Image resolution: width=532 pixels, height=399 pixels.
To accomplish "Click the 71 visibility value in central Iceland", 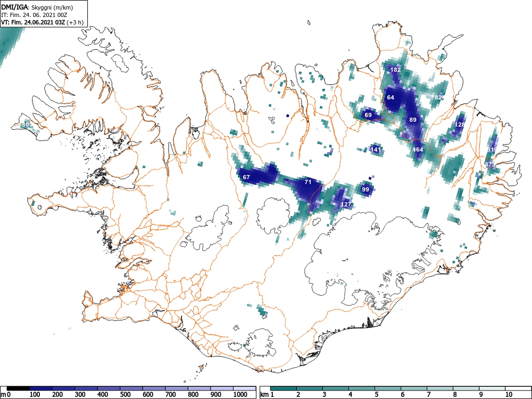I will [307, 182].
